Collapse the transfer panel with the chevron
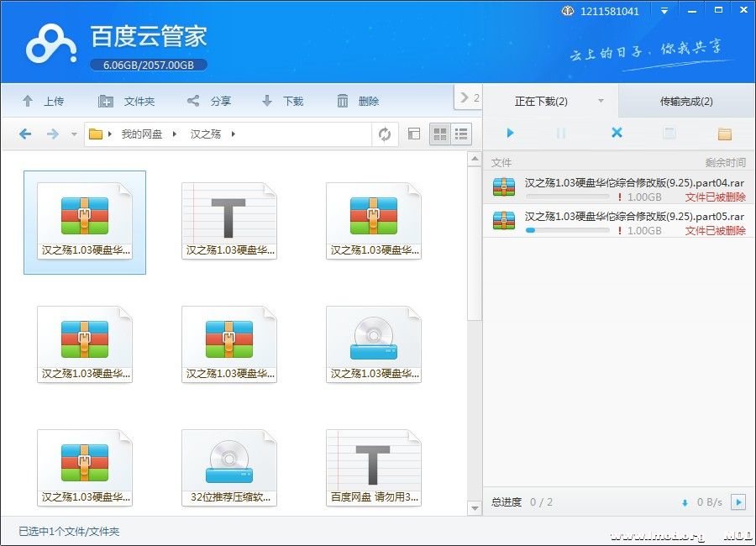Viewport: 756px width, 546px height. coord(467,98)
